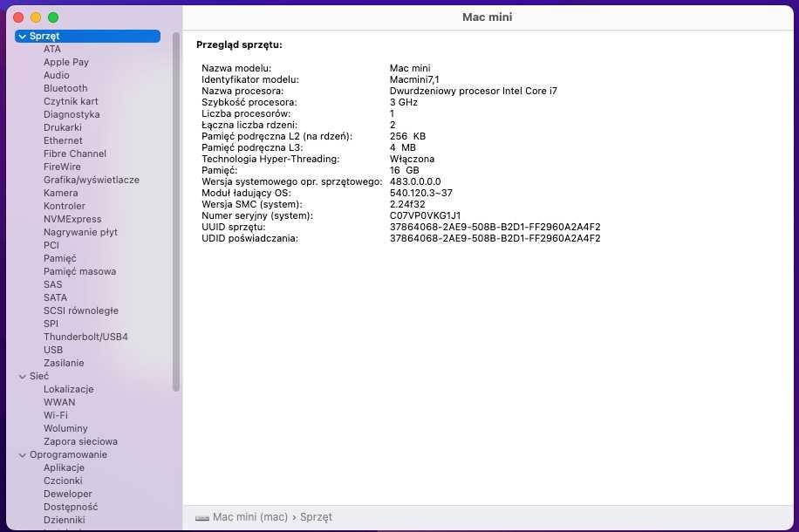Click the 2.24f32 SMC version value
The width and height of the screenshot is (799, 532).
pyautogui.click(x=407, y=204)
